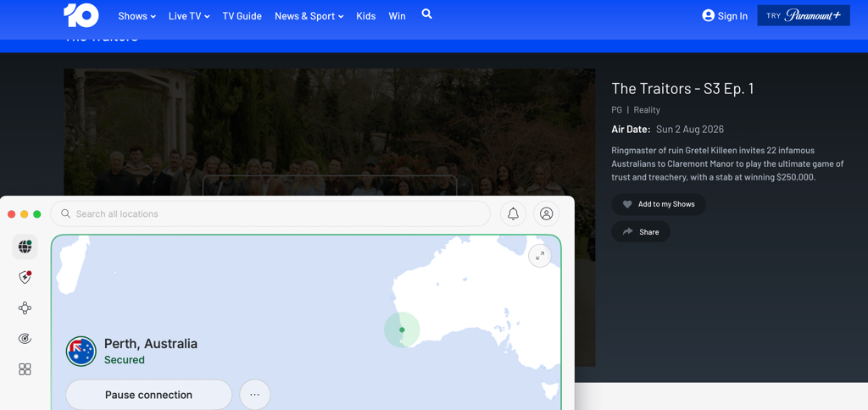Click the Share button label
This screenshot has height=410, width=868.
pyautogui.click(x=648, y=232)
